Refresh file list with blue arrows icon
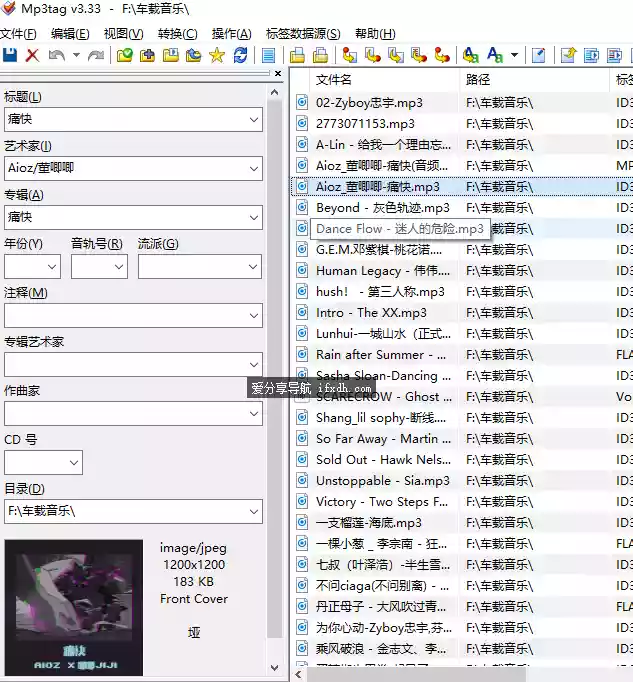The height and width of the screenshot is (682, 633). coord(240,55)
